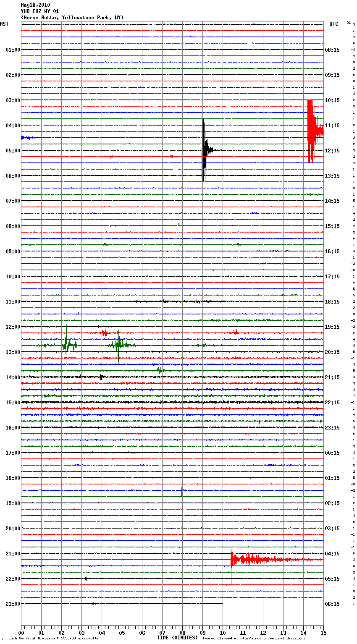Select the 15:00 MST row label
Image resolution: width=357 pixels, height=644 pixels.
pyautogui.click(x=13, y=403)
